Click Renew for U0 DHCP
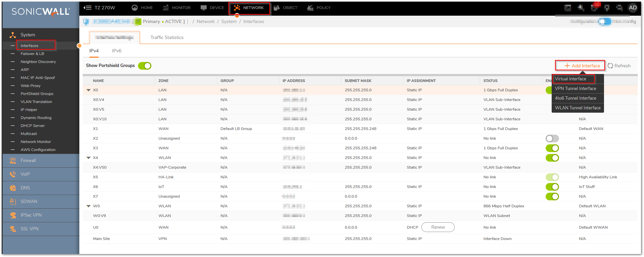This screenshot has width=644, height=257. click(438, 227)
